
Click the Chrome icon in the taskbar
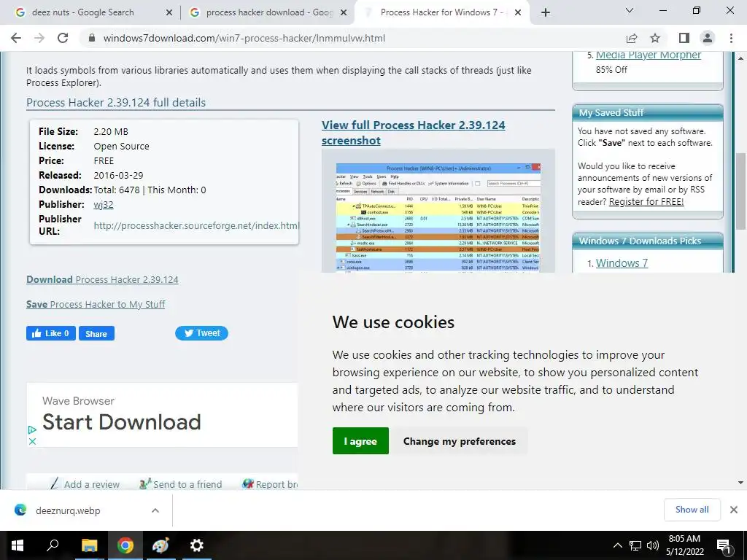tap(125, 545)
